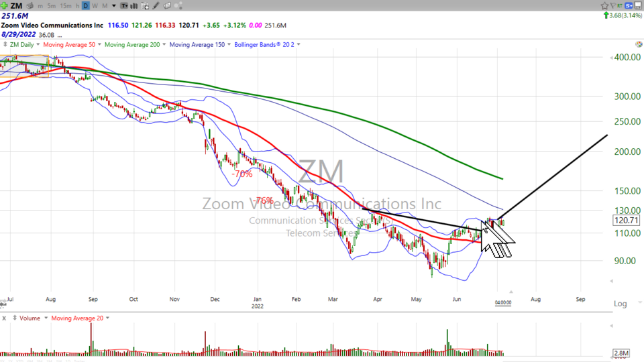Viewport: 644px width, 362px height.
Task: Expand Moving Average 150 dropdown arrow
Action: [229, 44]
